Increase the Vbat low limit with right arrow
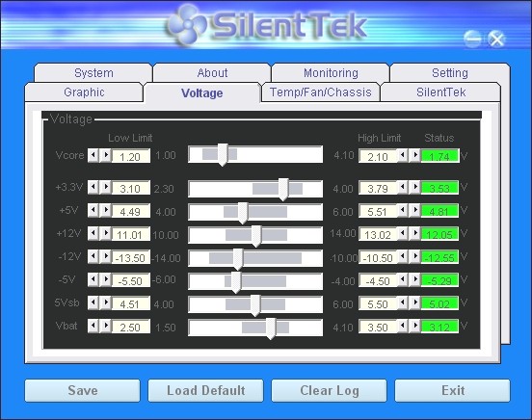 pyautogui.click(x=105, y=326)
